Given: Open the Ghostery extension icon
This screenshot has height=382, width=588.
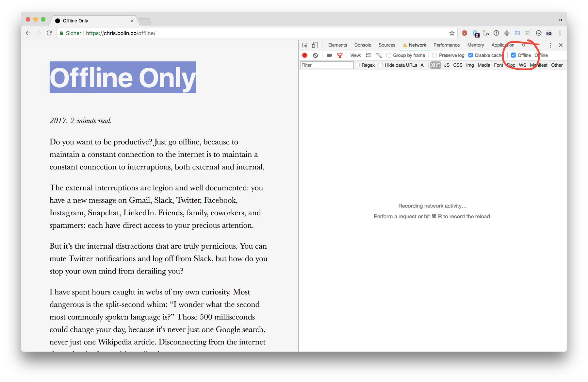Looking at the screenshot, I should [x=476, y=33].
